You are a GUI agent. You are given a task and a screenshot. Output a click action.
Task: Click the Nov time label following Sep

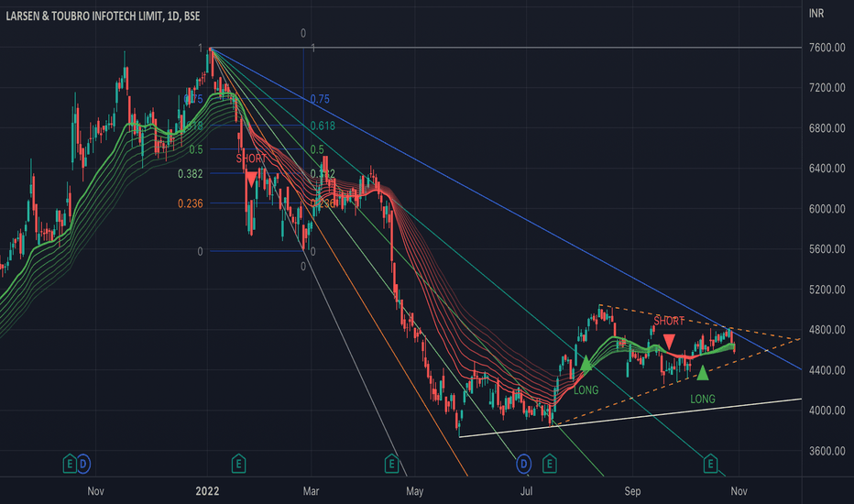[x=739, y=491]
